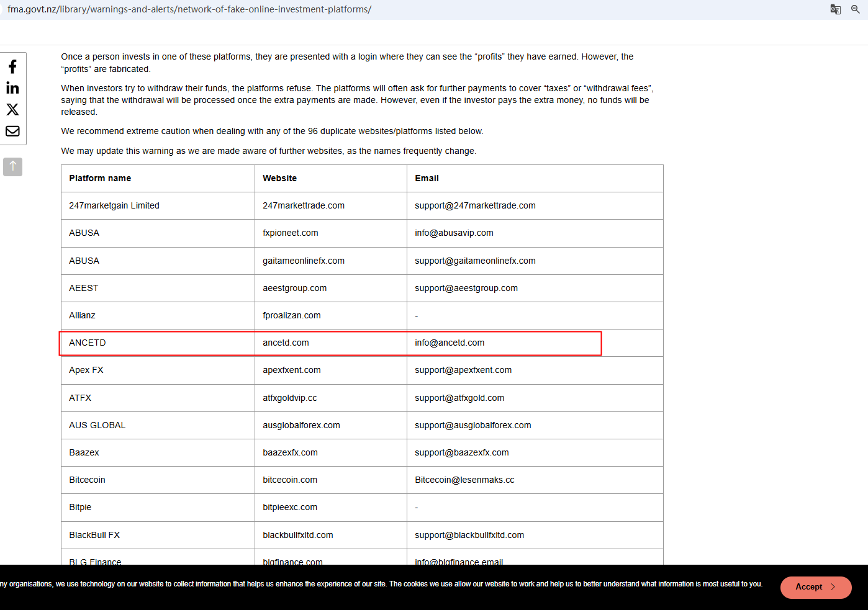Select BlackBull FX platform cell
This screenshot has width=868, height=610.
coord(158,535)
